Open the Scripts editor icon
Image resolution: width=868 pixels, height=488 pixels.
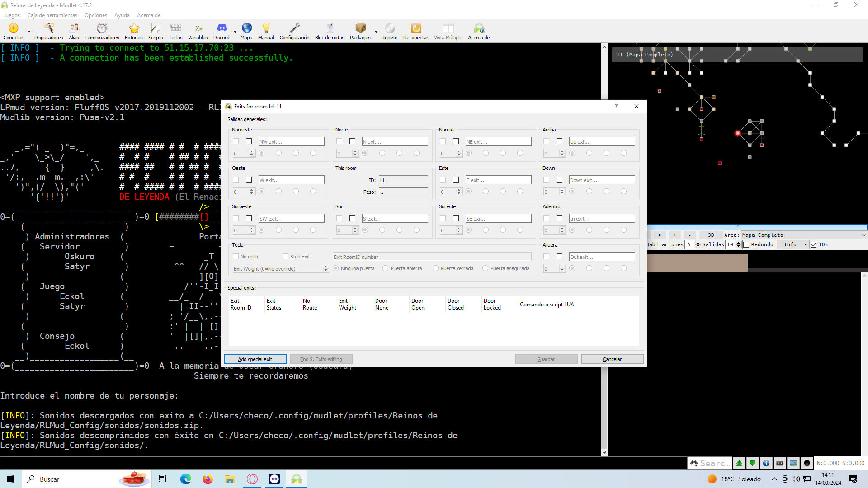pos(156,31)
